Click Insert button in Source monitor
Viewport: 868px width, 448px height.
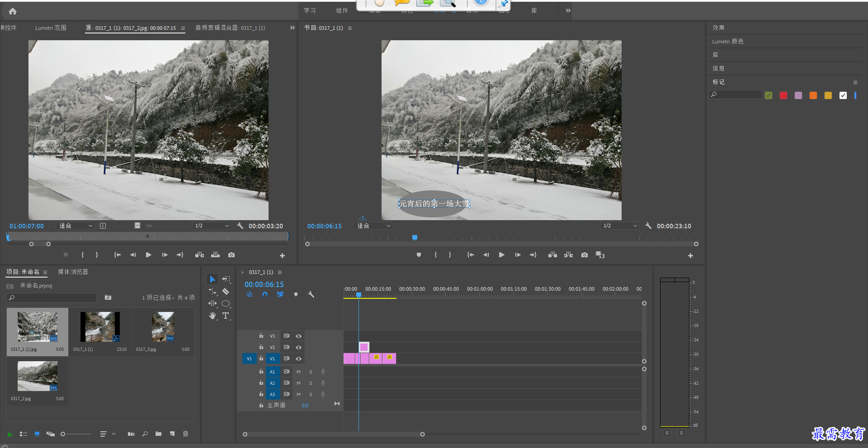pyautogui.click(x=199, y=255)
